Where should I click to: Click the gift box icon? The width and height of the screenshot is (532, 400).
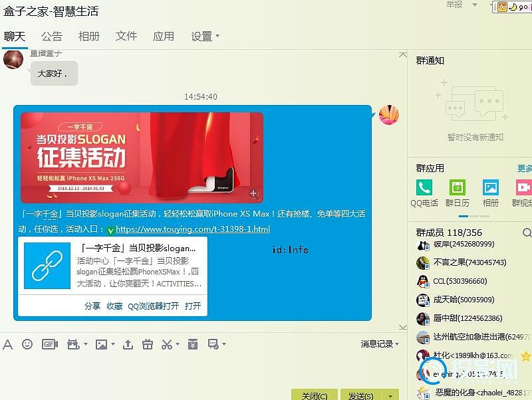point(147,344)
